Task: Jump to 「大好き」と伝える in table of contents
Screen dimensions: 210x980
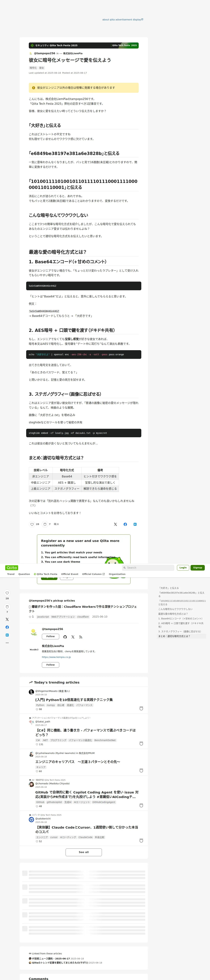Action: [x=169, y=588]
